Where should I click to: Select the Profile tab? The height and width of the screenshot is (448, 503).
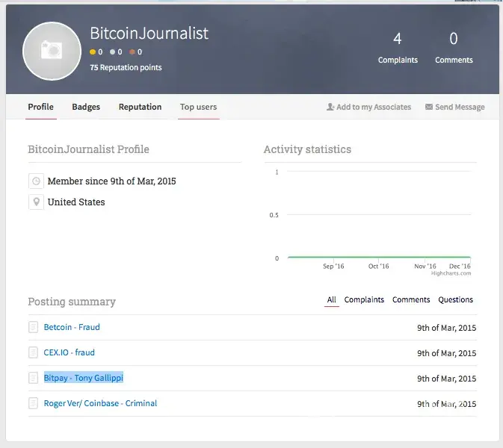click(40, 107)
